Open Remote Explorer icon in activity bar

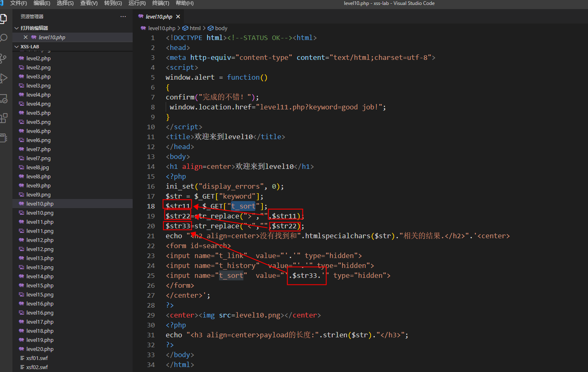click(x=3, y=98)
